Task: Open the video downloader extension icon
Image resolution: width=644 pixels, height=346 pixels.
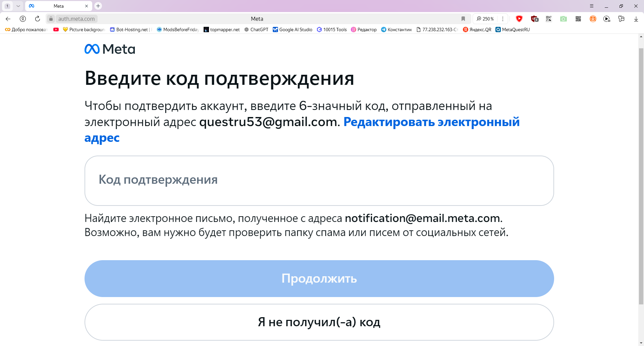Action: tap(607, 19)
